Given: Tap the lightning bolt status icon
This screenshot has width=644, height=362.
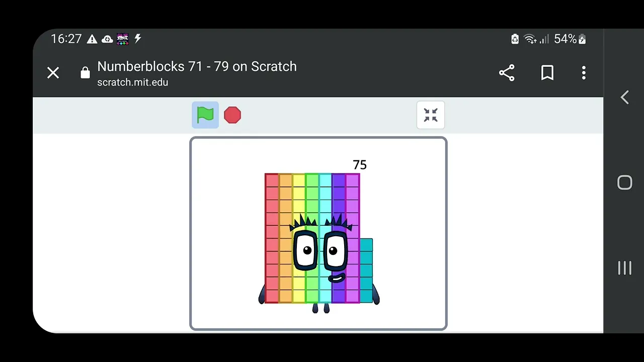Looking at the screenshot, I should point(137,39).
